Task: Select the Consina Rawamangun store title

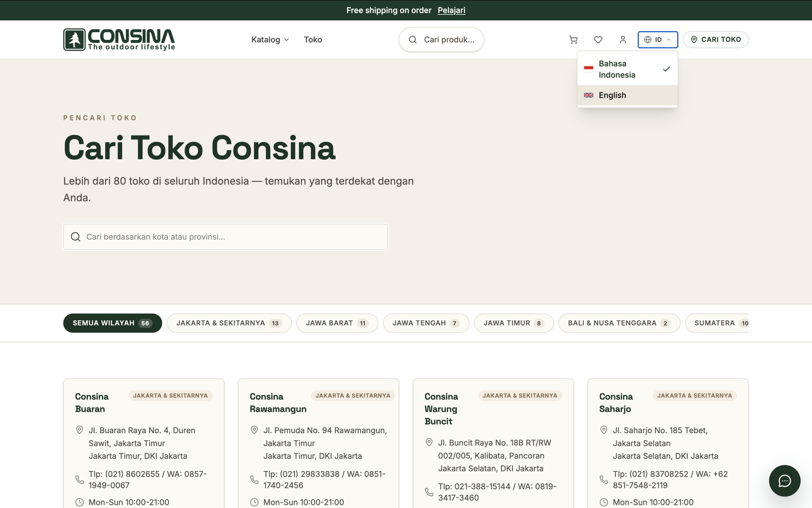Action: pos(278,403)
